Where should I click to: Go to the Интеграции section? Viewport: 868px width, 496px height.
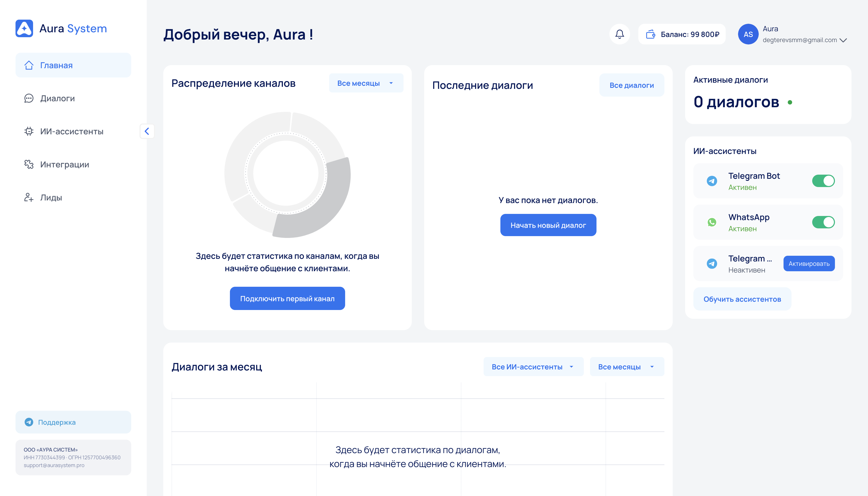(x=64, y=165)
